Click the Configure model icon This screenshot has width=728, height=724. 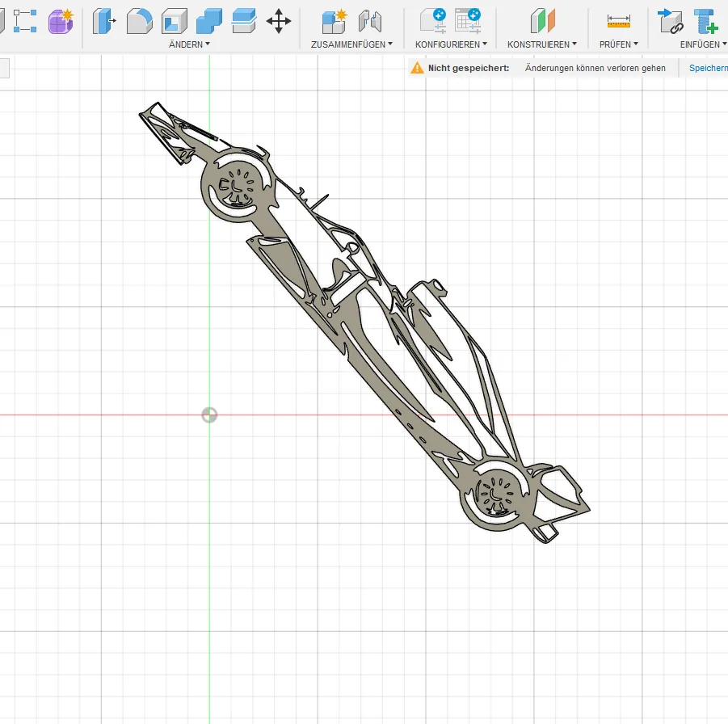pos(433,21)
